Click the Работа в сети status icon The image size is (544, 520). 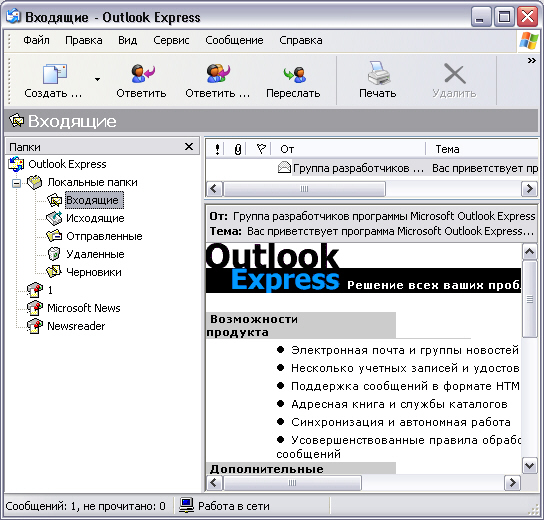tap(186, 506)
